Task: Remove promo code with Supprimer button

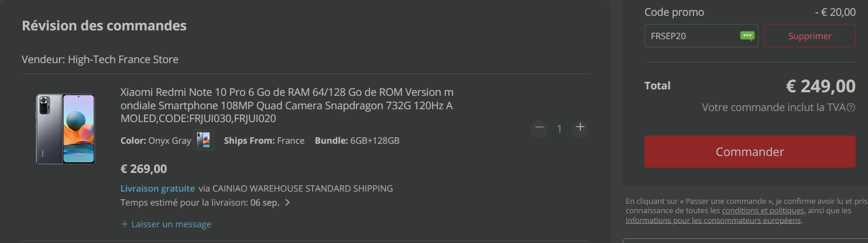Action: pos(809,36)
